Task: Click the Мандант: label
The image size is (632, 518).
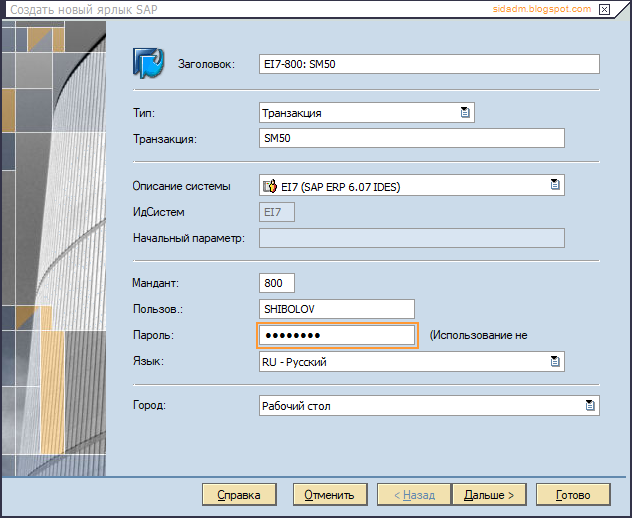Action: [156, 283]
